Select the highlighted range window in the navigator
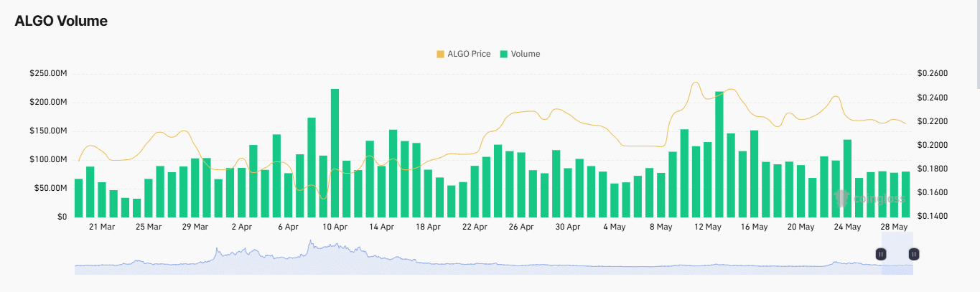980x292 pixels. [897, 253]
